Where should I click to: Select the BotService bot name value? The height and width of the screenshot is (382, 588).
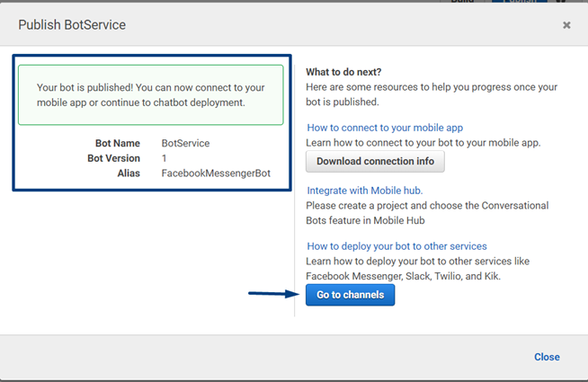[x=185, y=143]
